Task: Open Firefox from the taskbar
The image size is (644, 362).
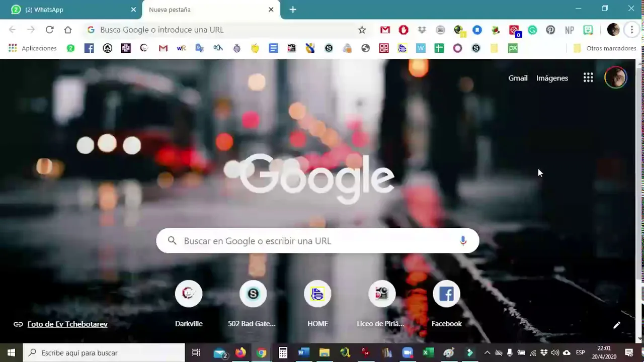Action: point(240,352)
